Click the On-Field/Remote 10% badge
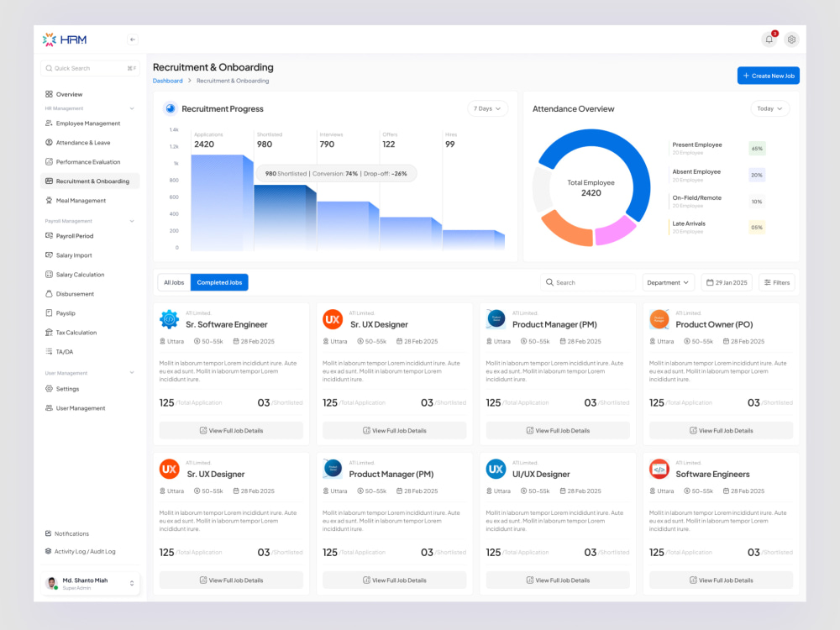This screenshot has height=630, width=840. click(x=757, y=202)
